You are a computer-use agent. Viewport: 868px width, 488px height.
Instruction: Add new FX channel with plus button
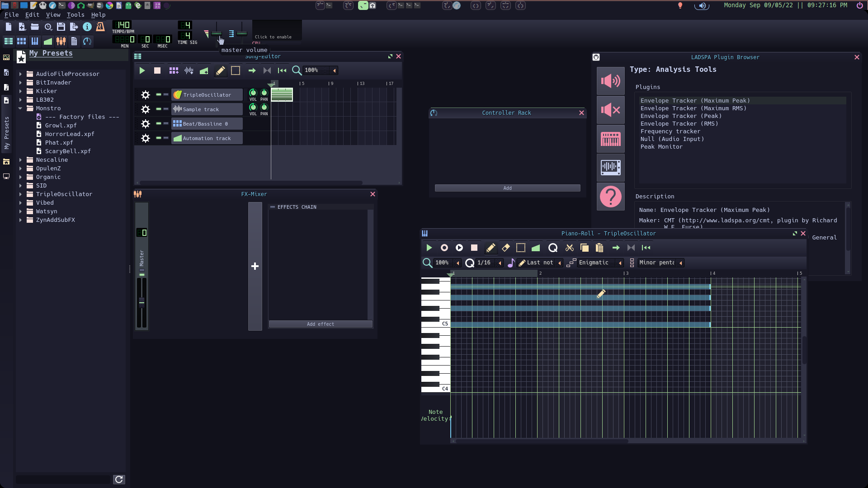tap(255, 266)
